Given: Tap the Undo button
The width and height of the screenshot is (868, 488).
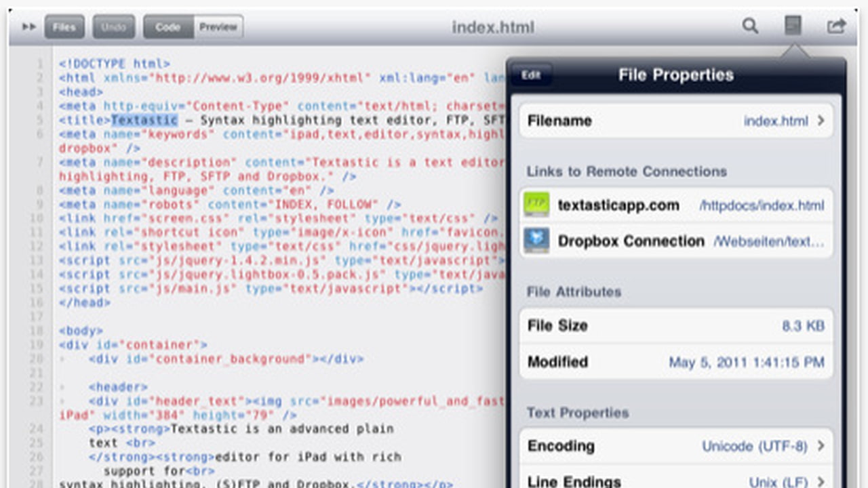Looking at the screenshot, I should pos(114,27).
